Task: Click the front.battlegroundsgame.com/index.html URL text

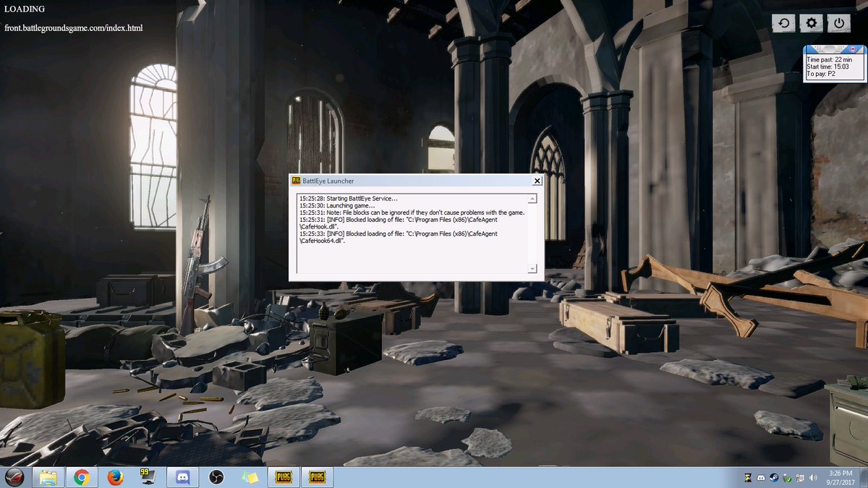Action: click(74, 28)
